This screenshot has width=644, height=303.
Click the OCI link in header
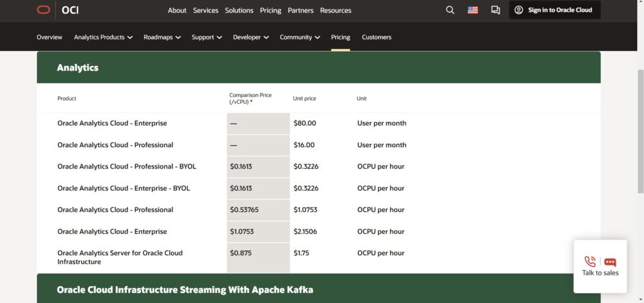tap(70, 10)
